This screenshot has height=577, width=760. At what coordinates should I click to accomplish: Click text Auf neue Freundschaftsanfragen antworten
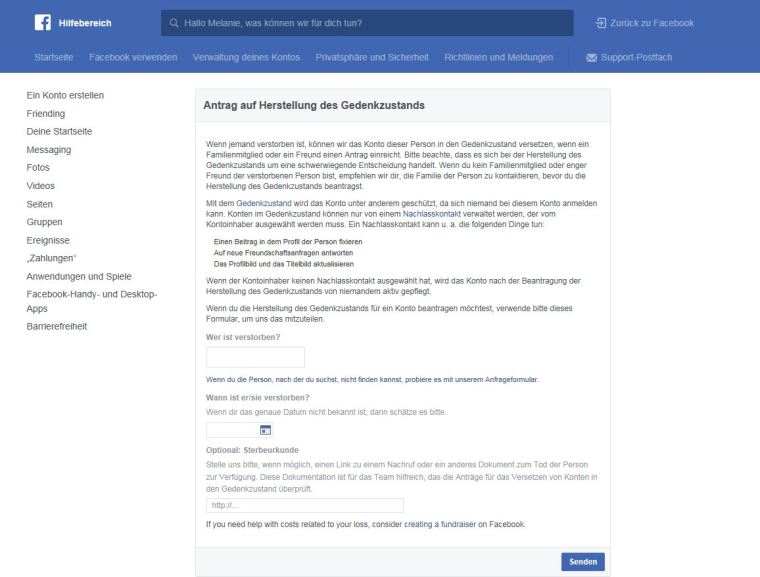point(283,253)
